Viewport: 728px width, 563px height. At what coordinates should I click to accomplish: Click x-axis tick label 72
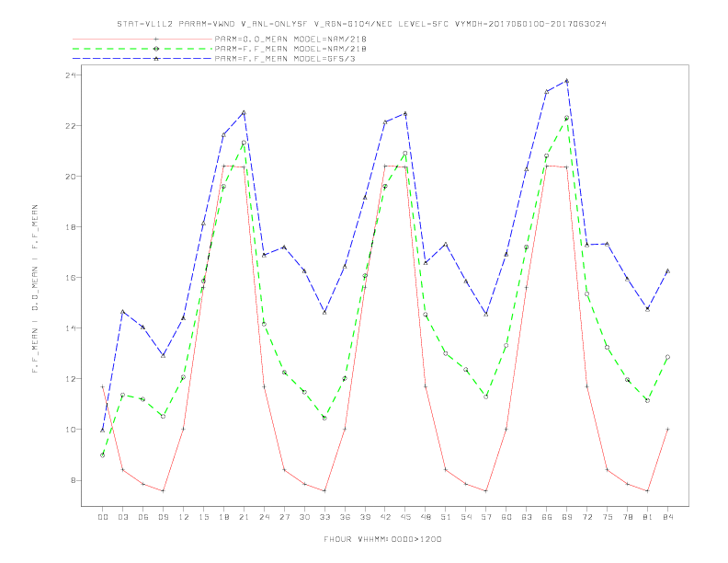tap(586, 517)
